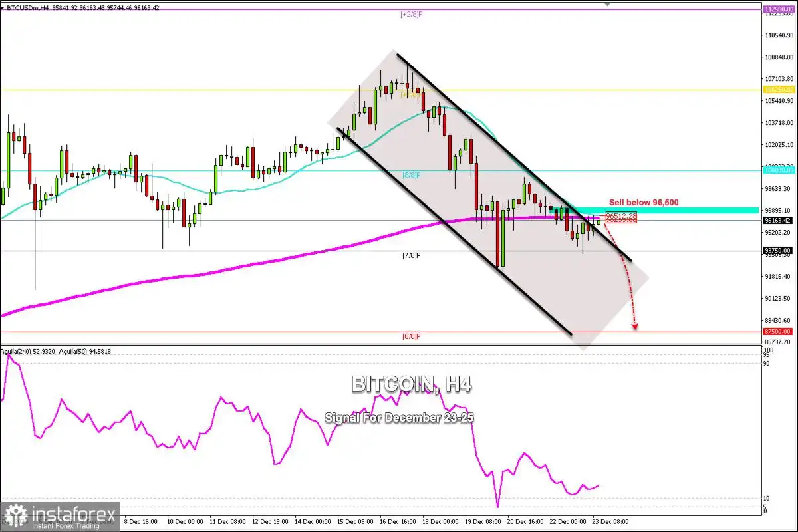Click the '11 Dec 08:00' time axis label
Screen dimensions: 798x532
click(228, 521)
